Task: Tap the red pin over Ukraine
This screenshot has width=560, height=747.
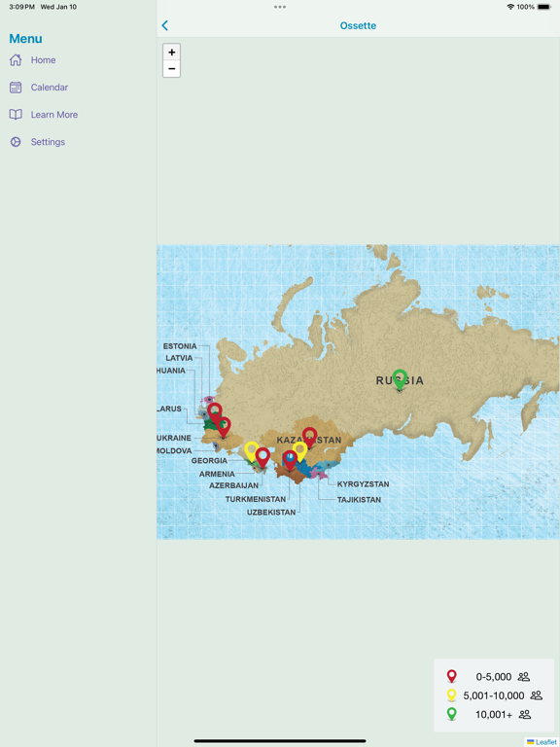Action: pos(223,427)
